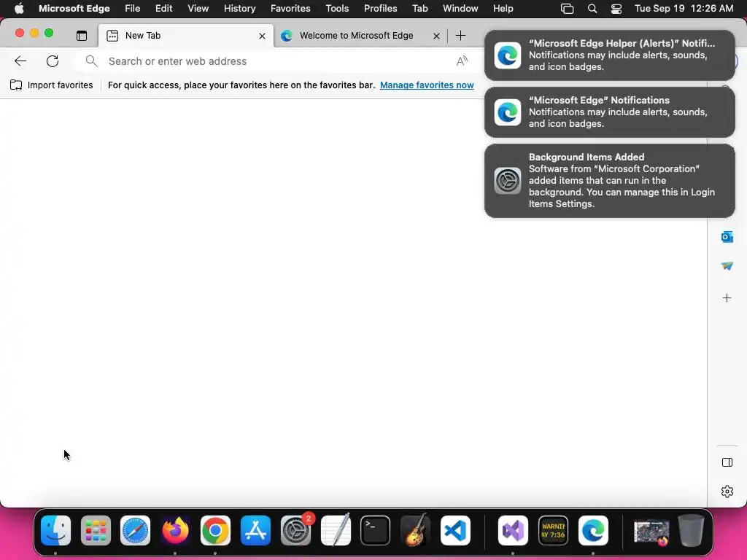Open the tab actions menu icon
The image size is (747, 560).
pyautogui.click(x=82, y=36)
